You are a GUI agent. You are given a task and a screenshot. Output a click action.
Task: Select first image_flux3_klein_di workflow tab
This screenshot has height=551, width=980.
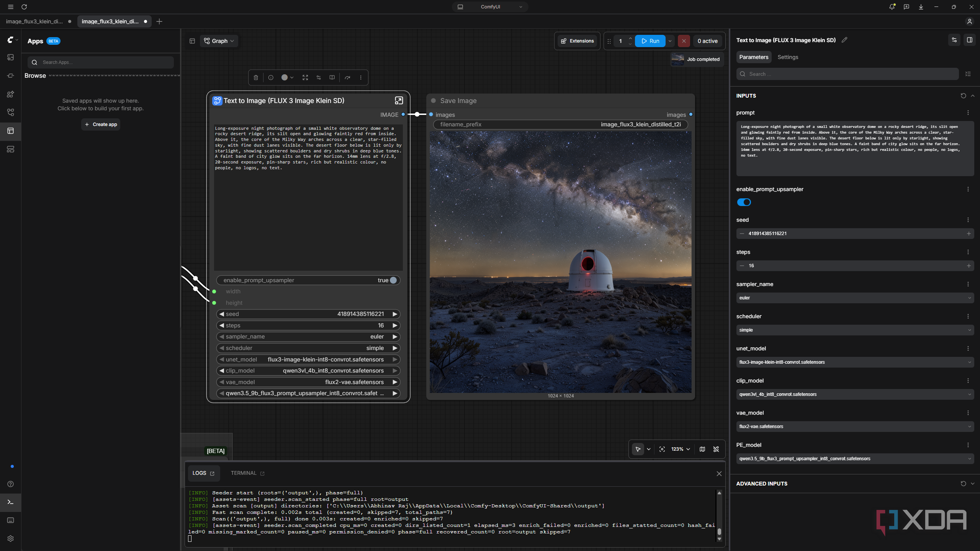click(x=38, y=21)
